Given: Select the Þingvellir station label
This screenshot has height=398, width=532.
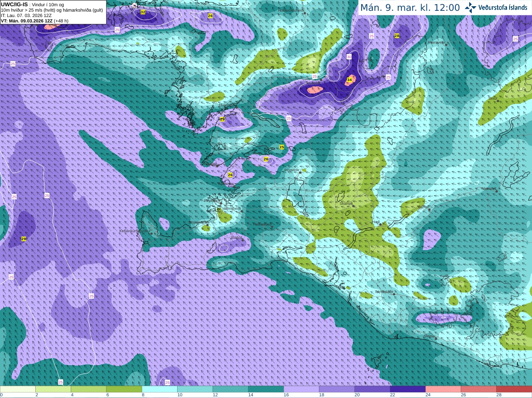Looking at the screenshot, I should 292,170.
